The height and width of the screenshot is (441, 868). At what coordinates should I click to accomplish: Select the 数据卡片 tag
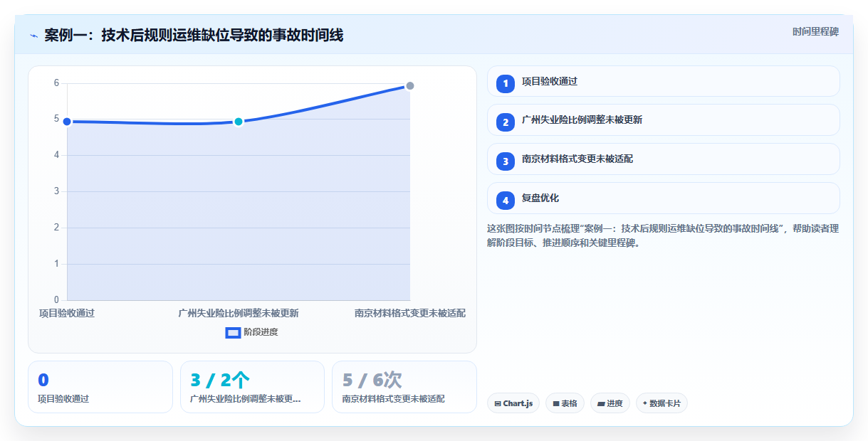[662, 403]
